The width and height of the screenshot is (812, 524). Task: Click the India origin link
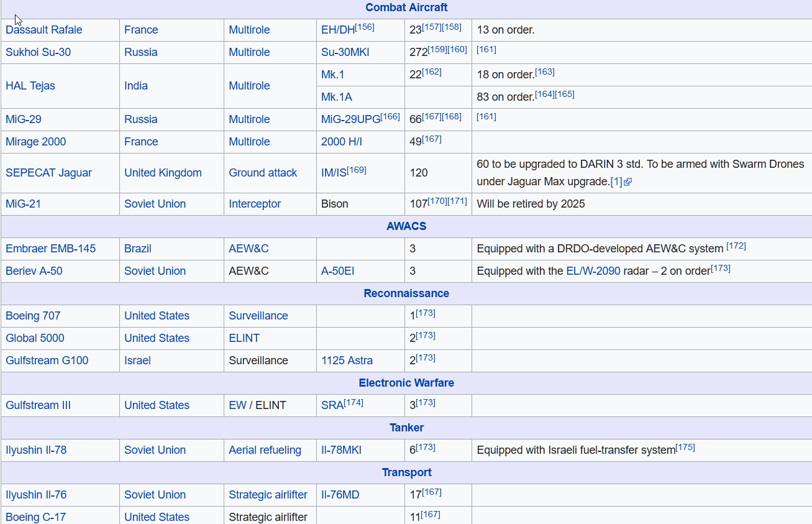click(x=136, y=86)
